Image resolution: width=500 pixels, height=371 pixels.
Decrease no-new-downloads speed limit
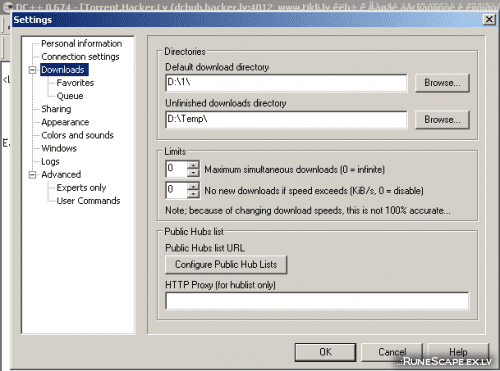193,194
